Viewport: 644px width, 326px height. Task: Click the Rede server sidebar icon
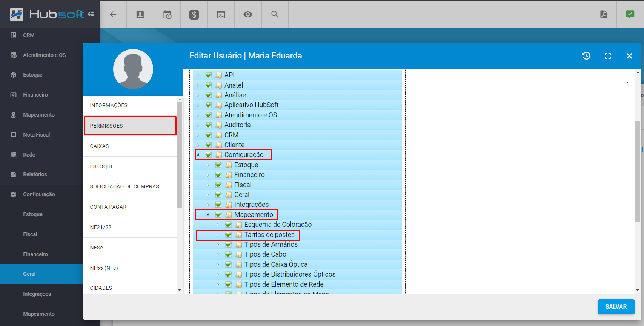tap(14, 155)
